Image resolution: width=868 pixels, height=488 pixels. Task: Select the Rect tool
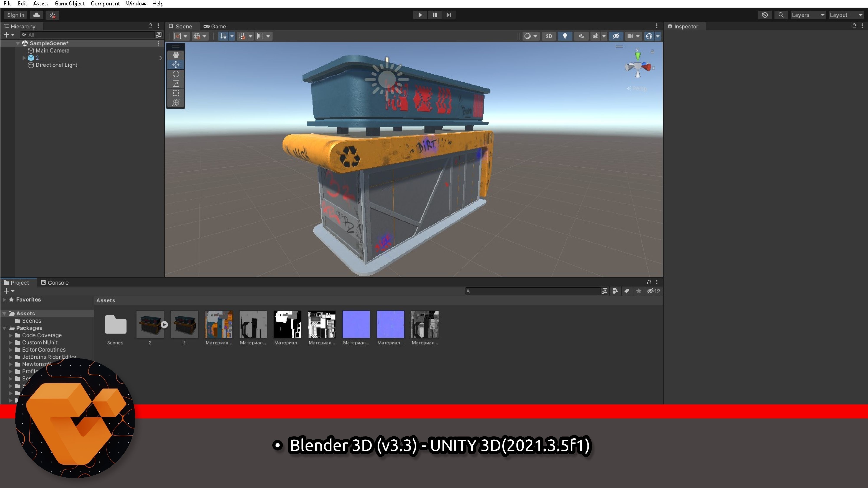pos(176,93)
